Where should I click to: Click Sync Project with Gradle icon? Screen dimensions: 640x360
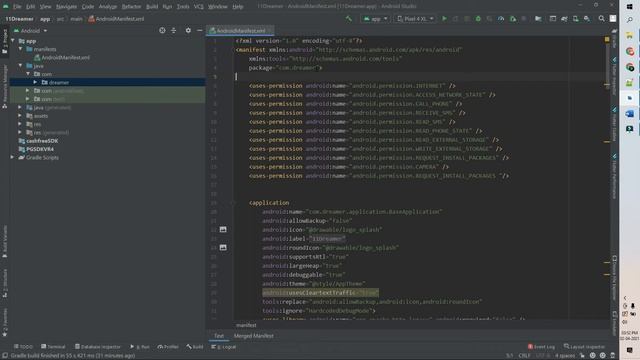click(564, 19)
